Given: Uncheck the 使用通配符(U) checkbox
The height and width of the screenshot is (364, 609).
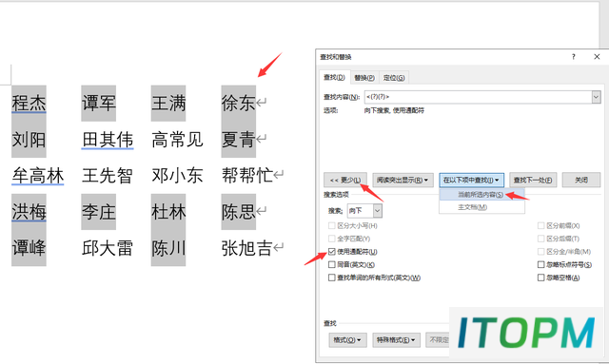Looking at the screenshot, I should (332, 252).
